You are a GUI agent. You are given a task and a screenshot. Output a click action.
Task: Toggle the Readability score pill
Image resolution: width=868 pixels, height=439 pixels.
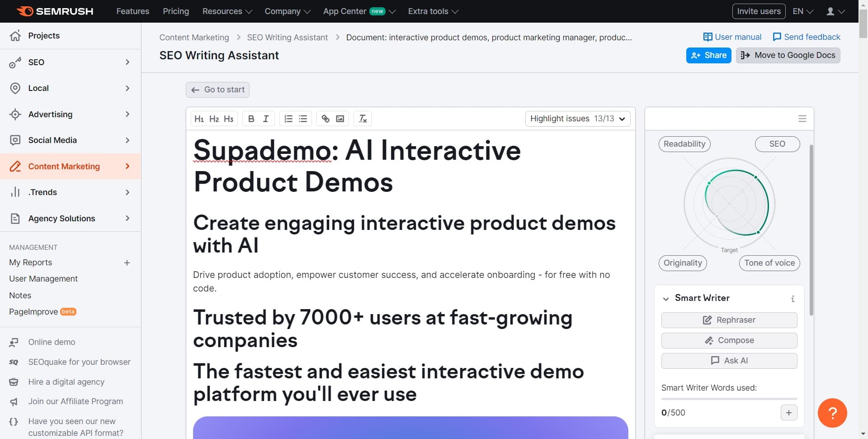pos(684,144)
